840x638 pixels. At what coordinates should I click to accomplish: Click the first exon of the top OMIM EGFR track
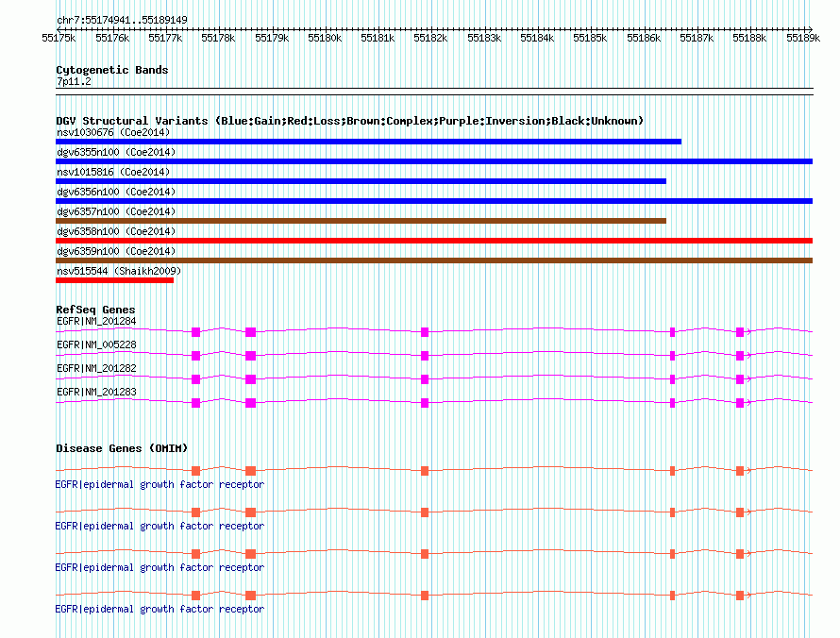point(196,471)
